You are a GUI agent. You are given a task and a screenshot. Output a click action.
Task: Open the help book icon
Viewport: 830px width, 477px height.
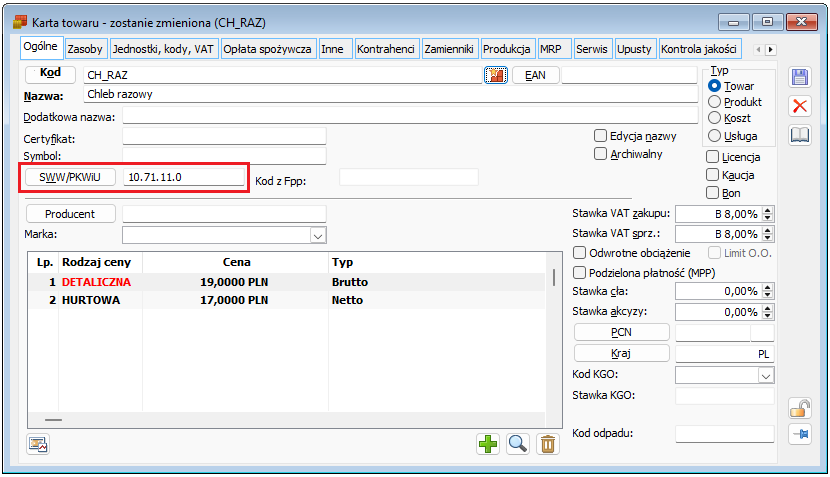pyautogui.click(x=800, y=135)
